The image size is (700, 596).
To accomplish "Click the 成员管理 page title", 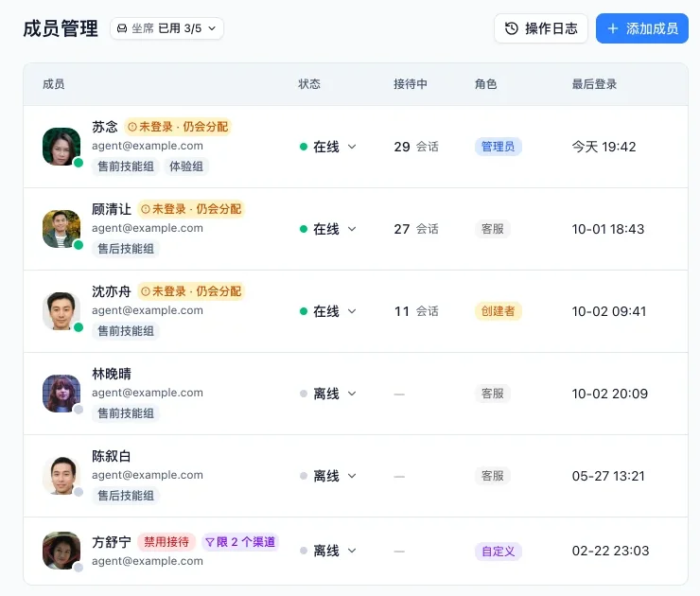I will tap(61, 28).
